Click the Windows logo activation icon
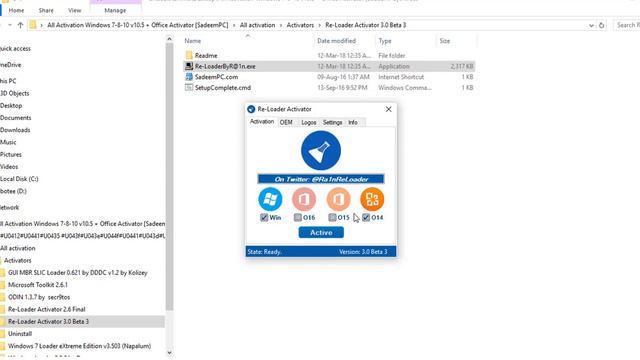Screen dimensions: 640x360 click(x=270, y=199)
